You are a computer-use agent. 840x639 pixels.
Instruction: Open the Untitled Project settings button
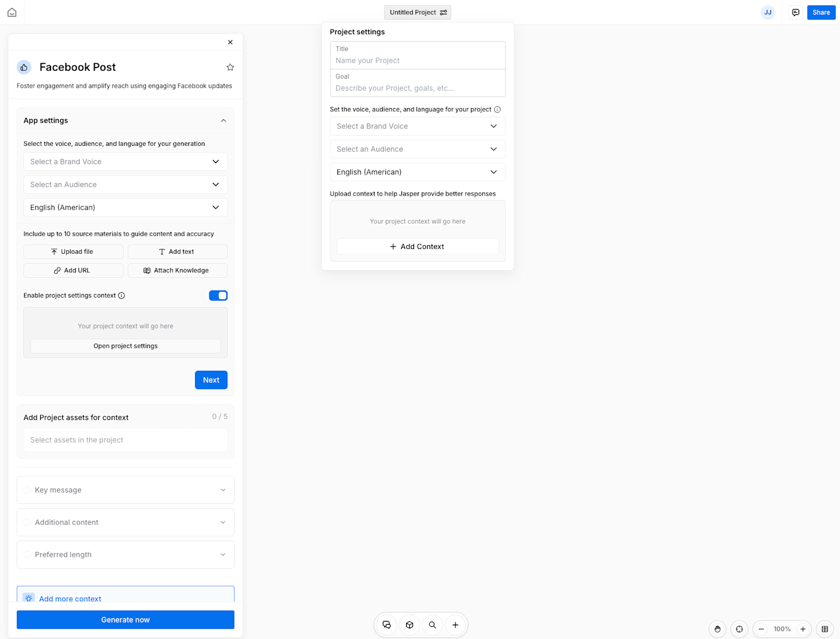pyautogui.click(x=418, y=12)
